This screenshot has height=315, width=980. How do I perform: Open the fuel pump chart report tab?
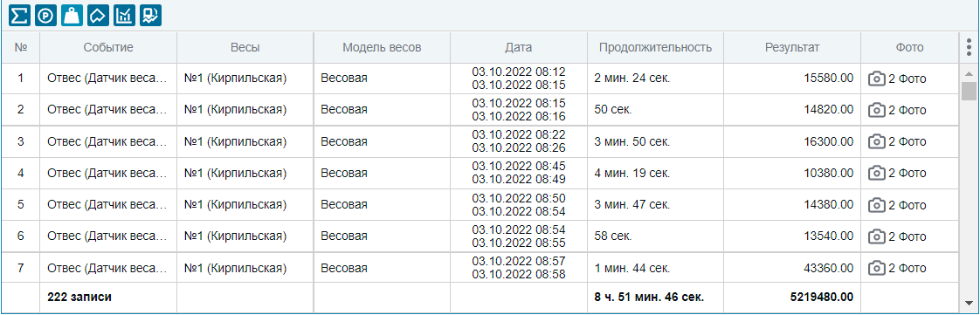[x=150, y=16]
